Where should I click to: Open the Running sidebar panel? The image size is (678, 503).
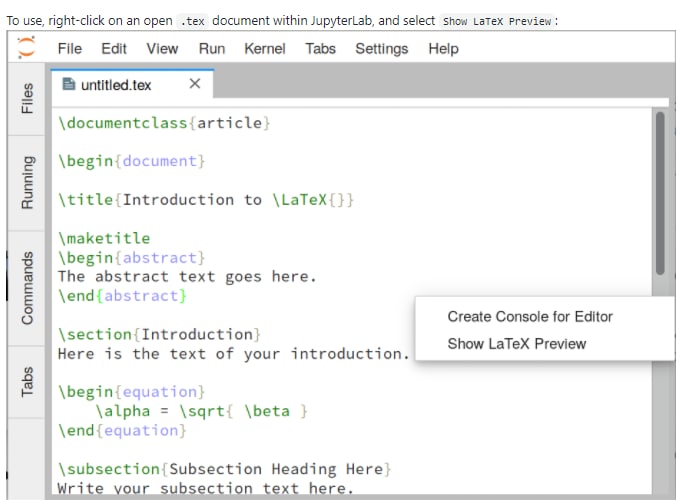27,183
